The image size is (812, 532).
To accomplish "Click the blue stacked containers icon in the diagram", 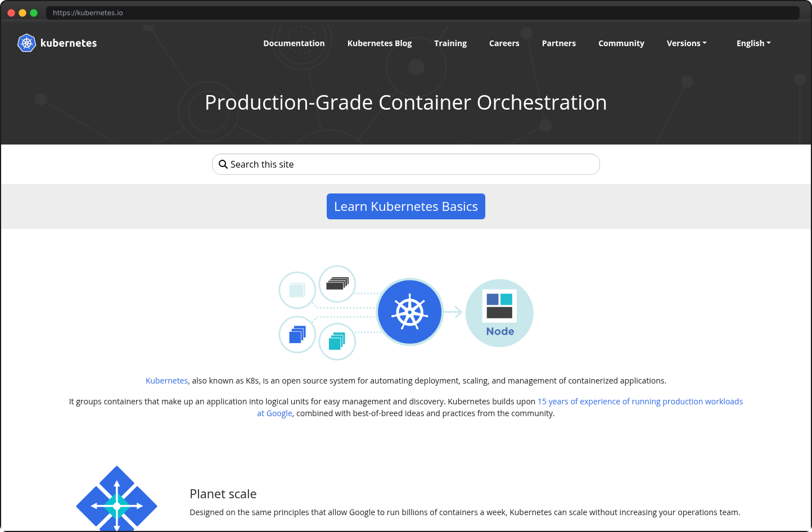I will point(297,334).
